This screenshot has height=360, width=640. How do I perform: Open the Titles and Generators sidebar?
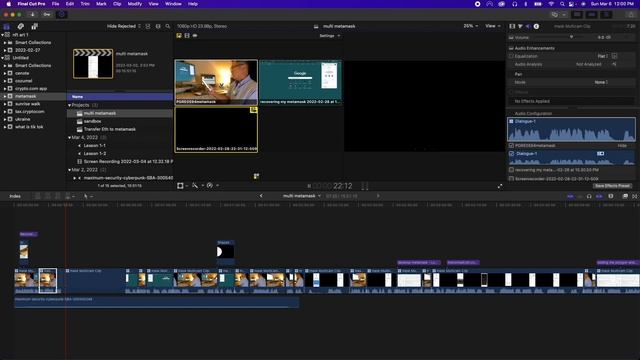click(x=34, y=27)
